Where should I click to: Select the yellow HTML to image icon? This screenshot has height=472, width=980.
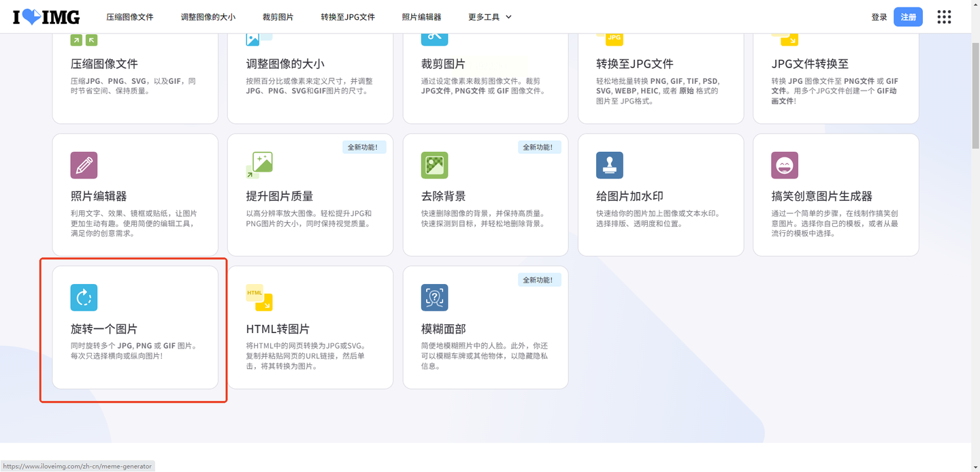pyautogui.click(x=259, y=298)
